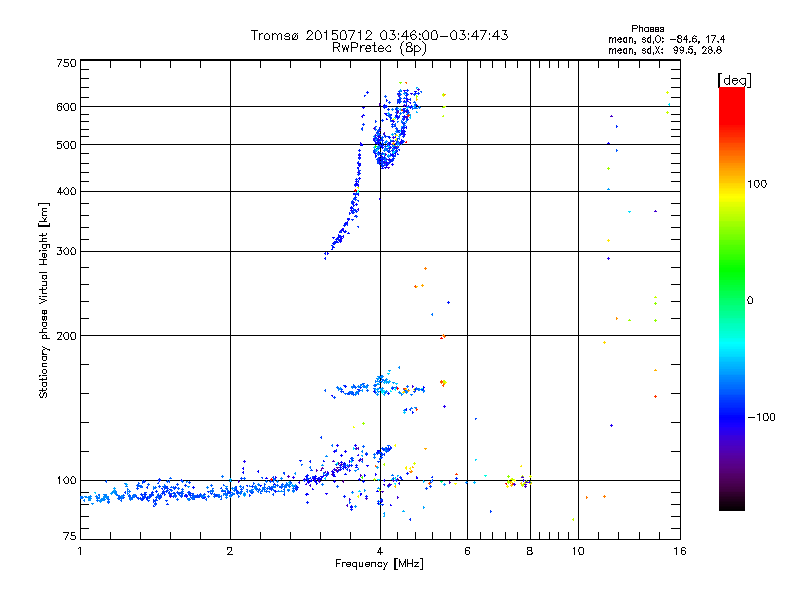Click the 'Phases' header label
The image size is (800, 600).
pyautogui.click(x=647, y=29)
